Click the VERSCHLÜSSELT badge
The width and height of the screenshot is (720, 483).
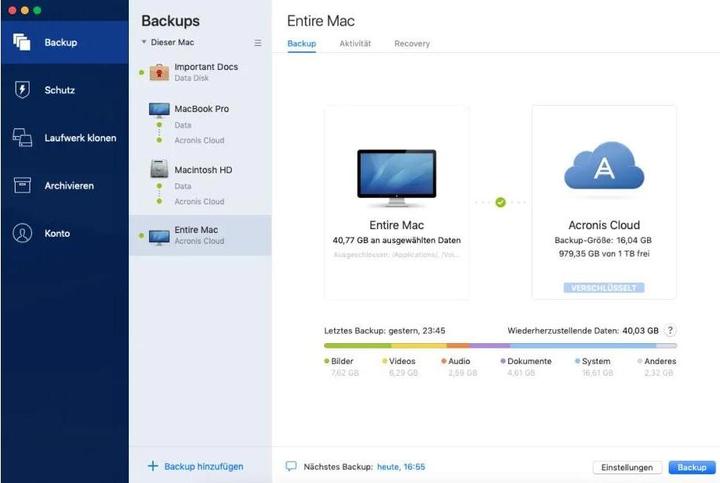click(604, 288)
